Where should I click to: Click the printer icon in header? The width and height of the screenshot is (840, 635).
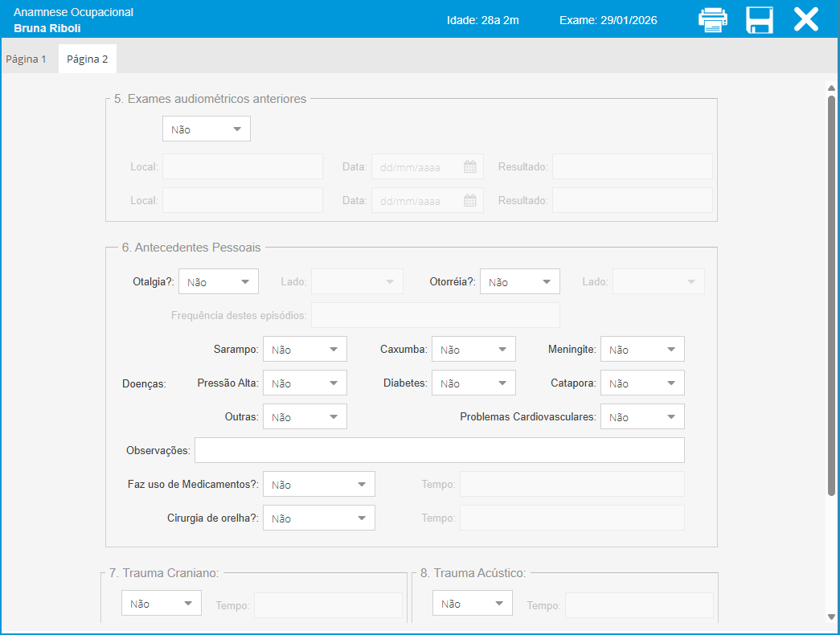[x=712, y=20]
